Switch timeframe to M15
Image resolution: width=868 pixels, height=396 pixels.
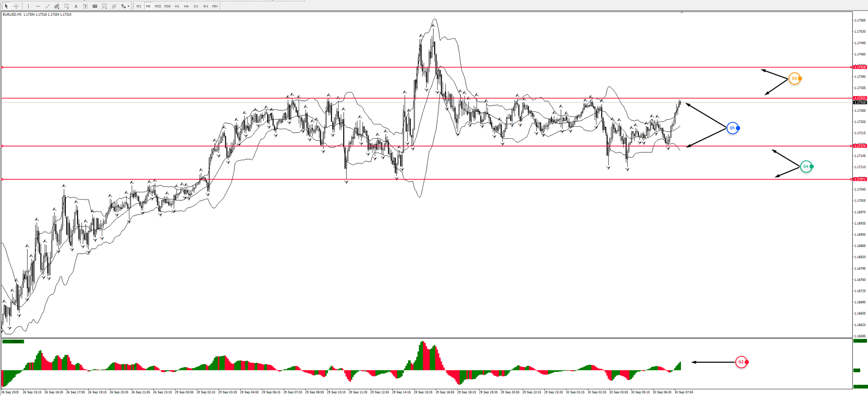(x=158, y=6)
